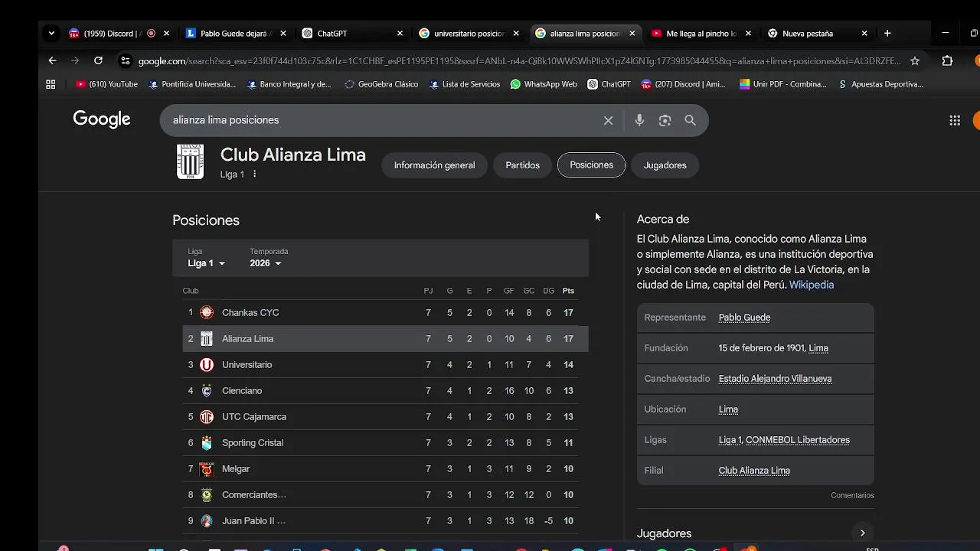Open the Jugadores tab

[x=665, y=165]
